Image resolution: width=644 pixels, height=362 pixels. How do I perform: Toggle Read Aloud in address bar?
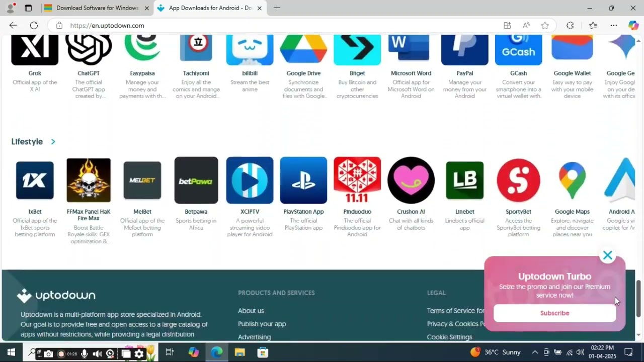[x=526, y=25]
